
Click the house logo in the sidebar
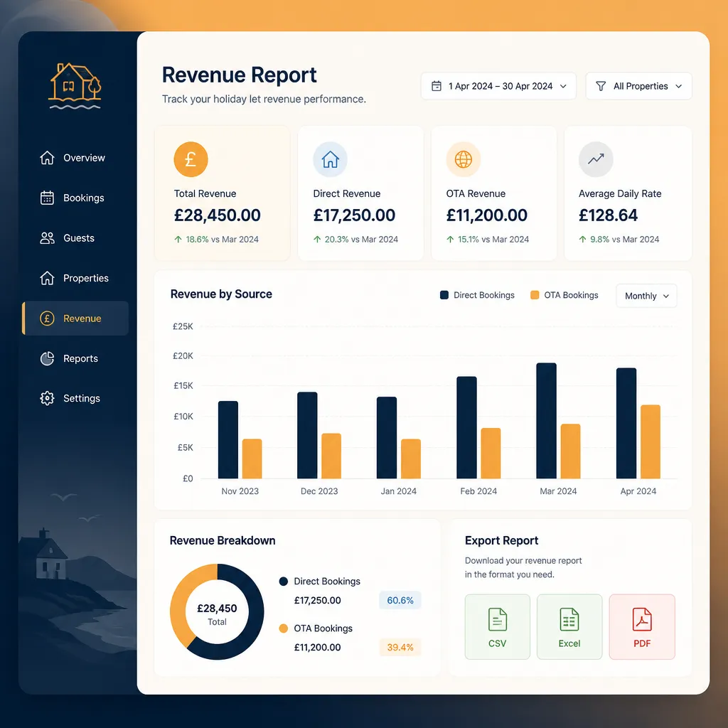click(x=75, y=86)
